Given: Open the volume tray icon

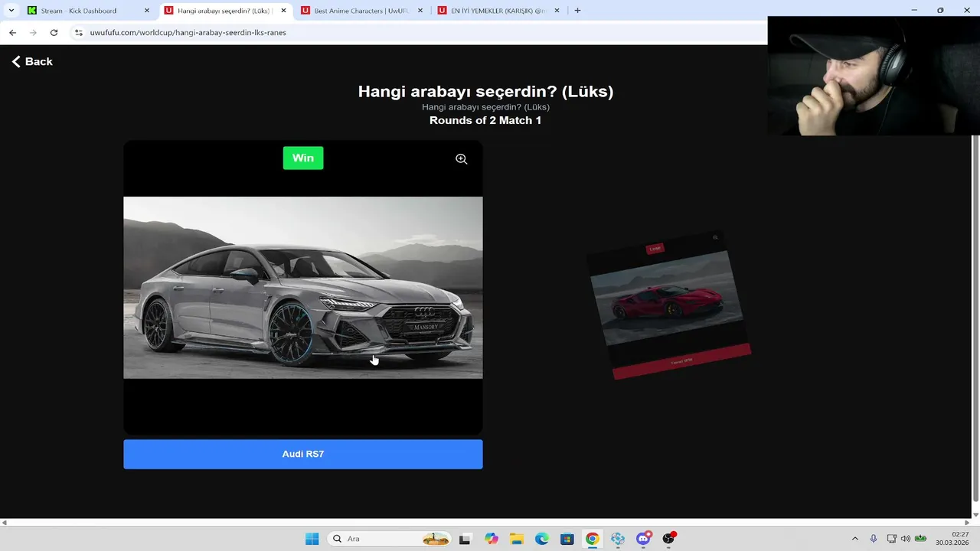Looking at the screenshot, I should tap(906, 539).
